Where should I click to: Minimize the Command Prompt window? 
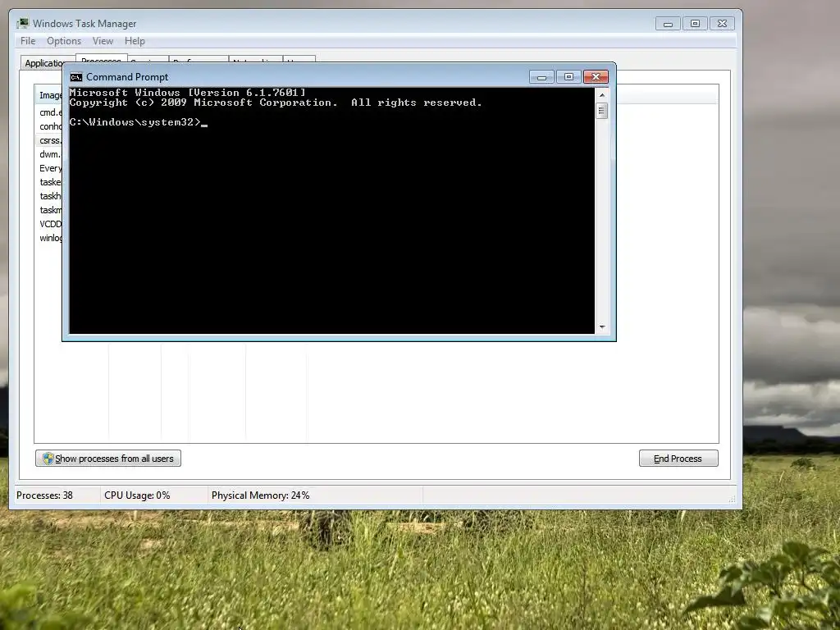click(x=541, y=77)
